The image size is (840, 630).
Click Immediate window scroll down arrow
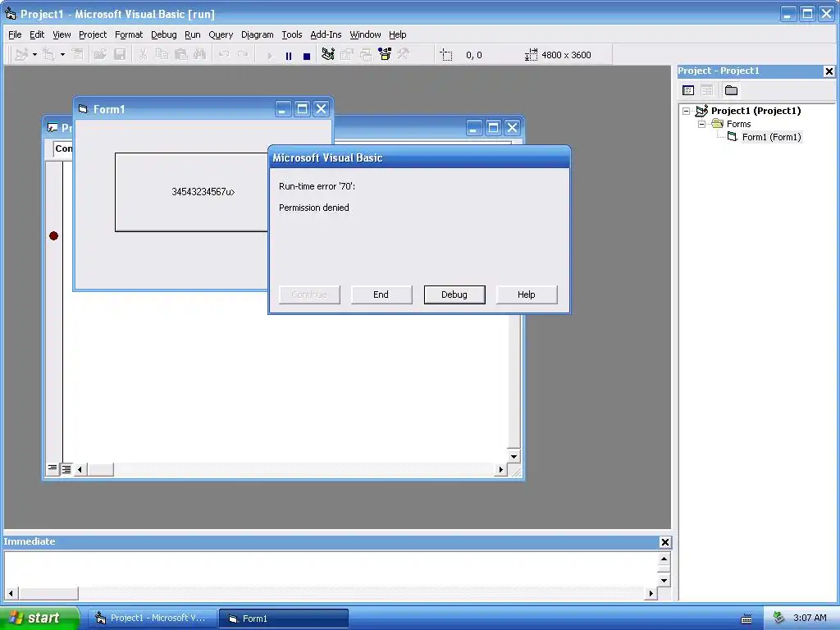664,581
